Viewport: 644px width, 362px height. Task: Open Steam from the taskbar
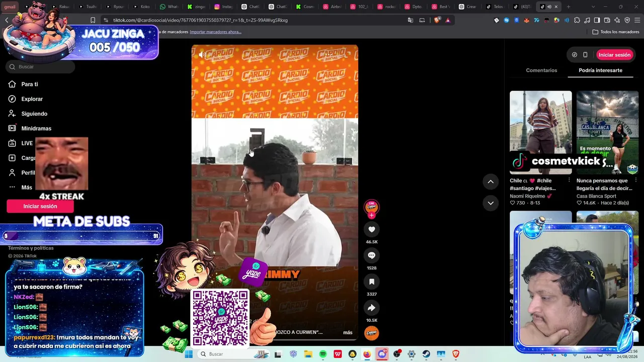click(x=426, y=354)
